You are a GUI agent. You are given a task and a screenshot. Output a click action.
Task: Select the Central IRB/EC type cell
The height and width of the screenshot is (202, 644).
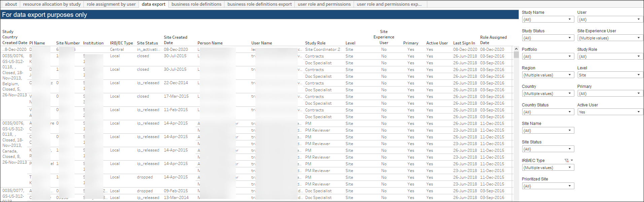(x=117, y=49)
